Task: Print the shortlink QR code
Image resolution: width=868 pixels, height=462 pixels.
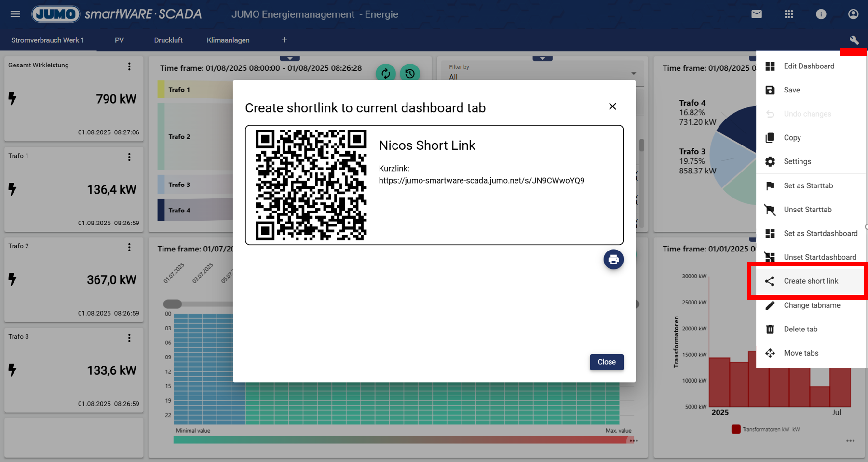Action: [613, 260]
